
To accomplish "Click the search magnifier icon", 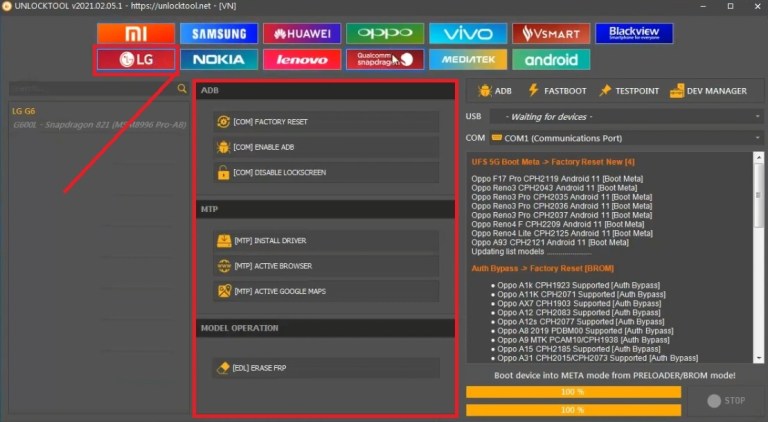I will point(182,89).
